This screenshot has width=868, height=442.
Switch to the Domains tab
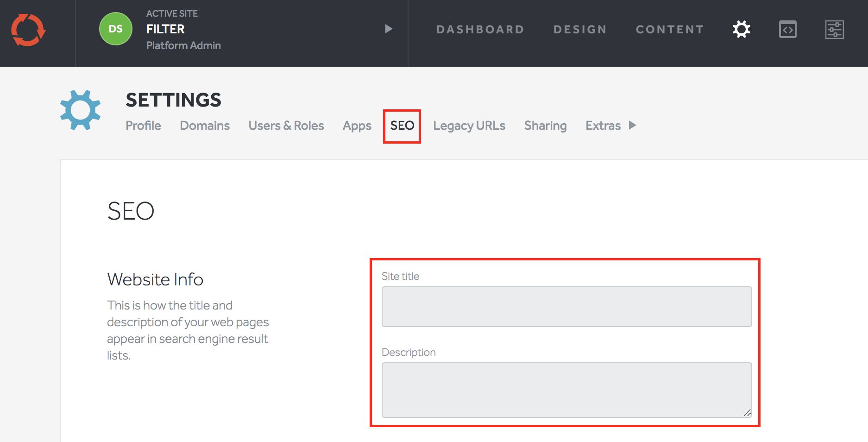click(205, 126)
